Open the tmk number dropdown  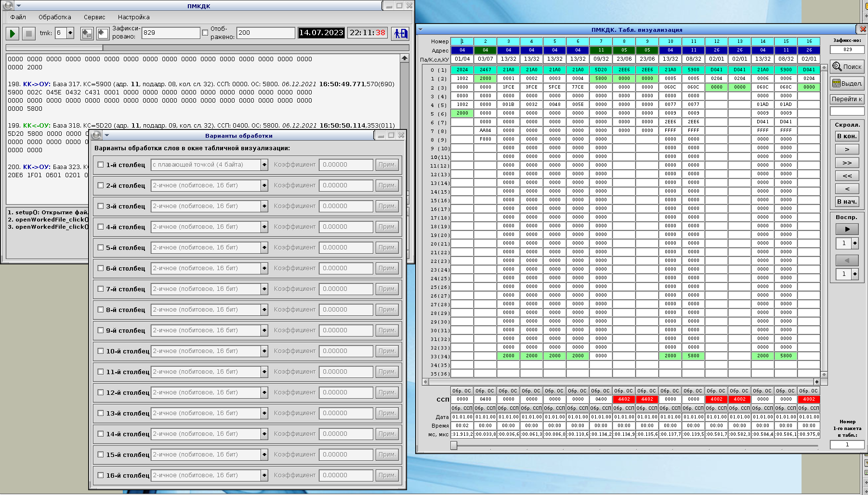70,33
